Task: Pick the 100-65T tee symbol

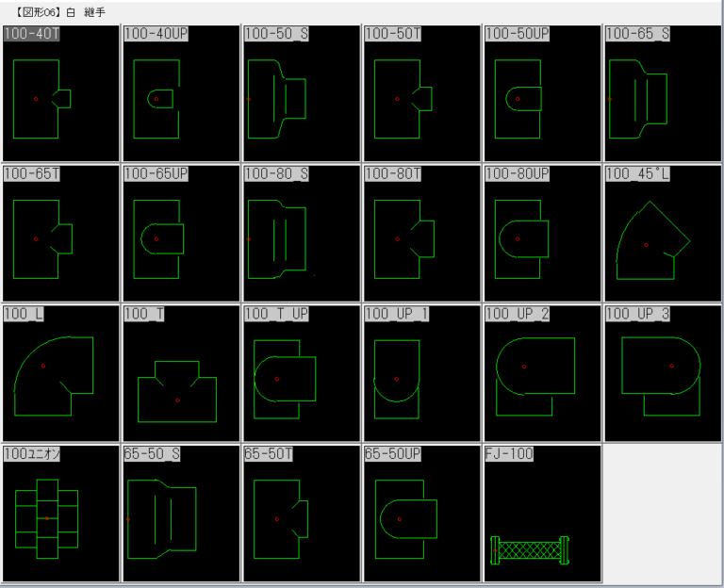Action: pos(61,234)
